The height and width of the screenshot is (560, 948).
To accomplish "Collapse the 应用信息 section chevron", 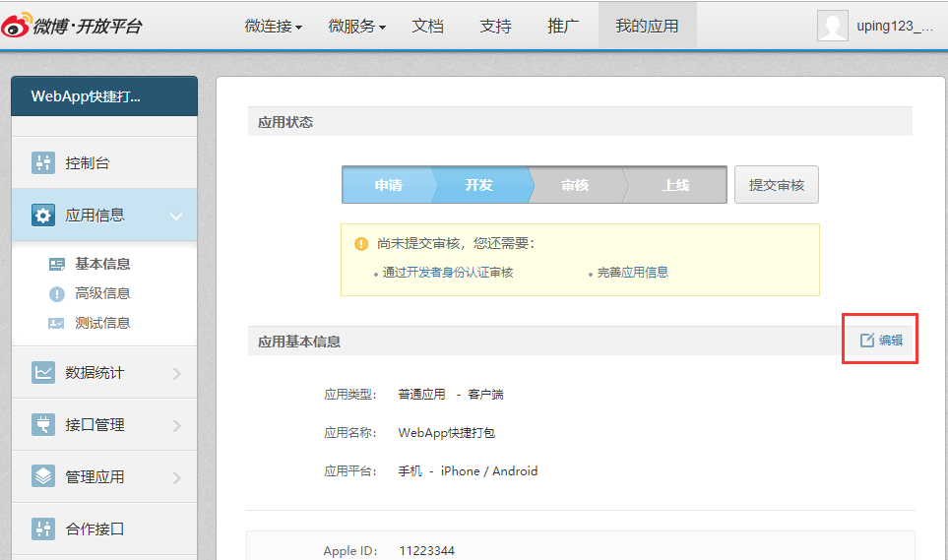I will point(176,216).
